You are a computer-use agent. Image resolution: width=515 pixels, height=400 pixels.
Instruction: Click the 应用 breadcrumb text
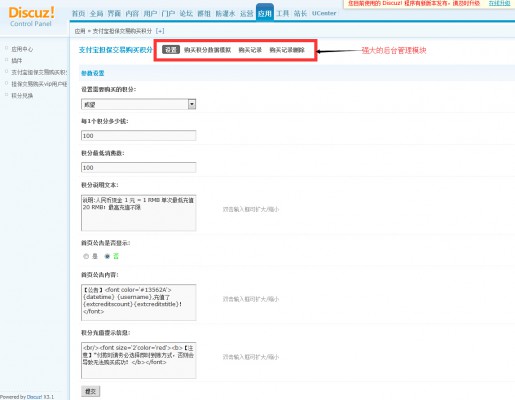(x=80, y=31)
